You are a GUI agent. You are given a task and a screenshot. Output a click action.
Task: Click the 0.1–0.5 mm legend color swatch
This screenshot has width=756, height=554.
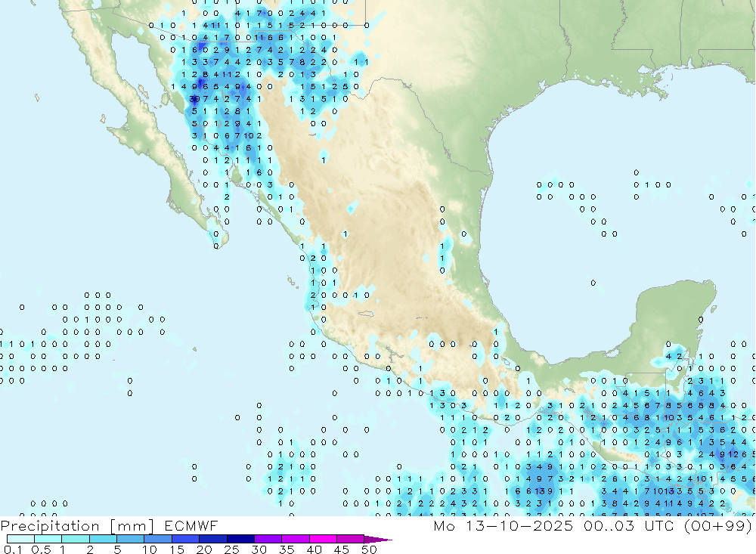click(x=20, y=539)
